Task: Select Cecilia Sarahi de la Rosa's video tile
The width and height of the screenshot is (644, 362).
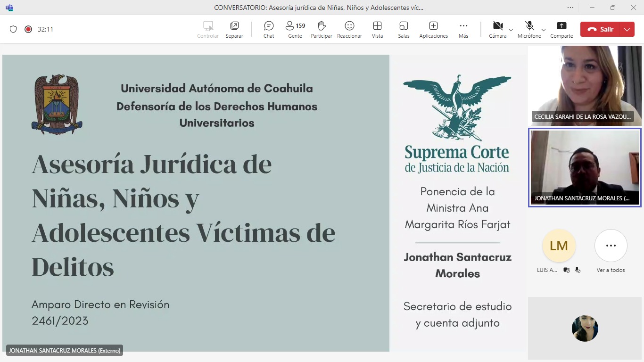Action: point(585,85)
